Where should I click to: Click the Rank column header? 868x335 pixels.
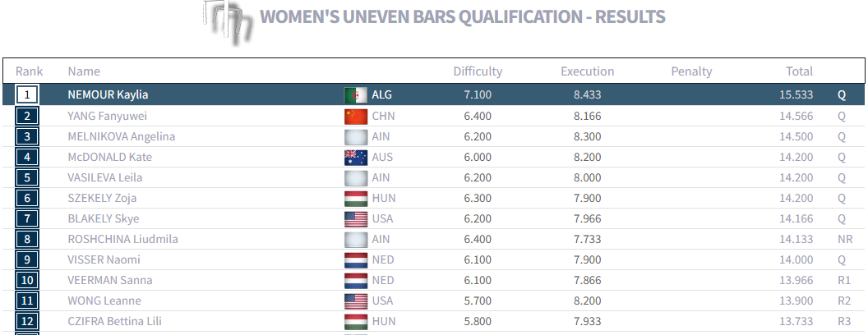30,71
